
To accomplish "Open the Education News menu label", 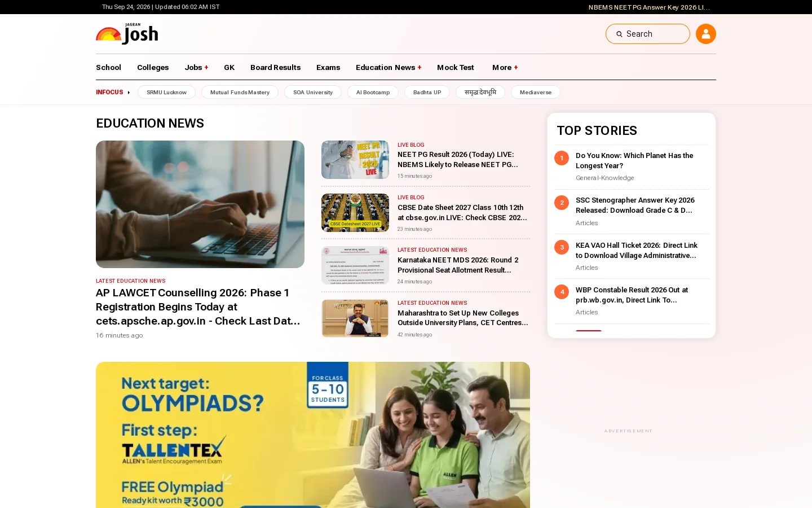I will 385,67.
